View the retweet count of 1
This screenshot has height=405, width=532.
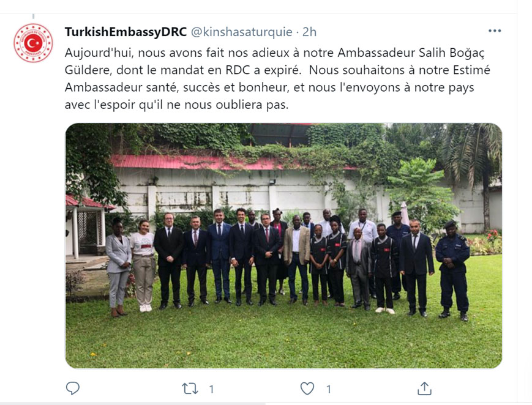tap(211, 389)
